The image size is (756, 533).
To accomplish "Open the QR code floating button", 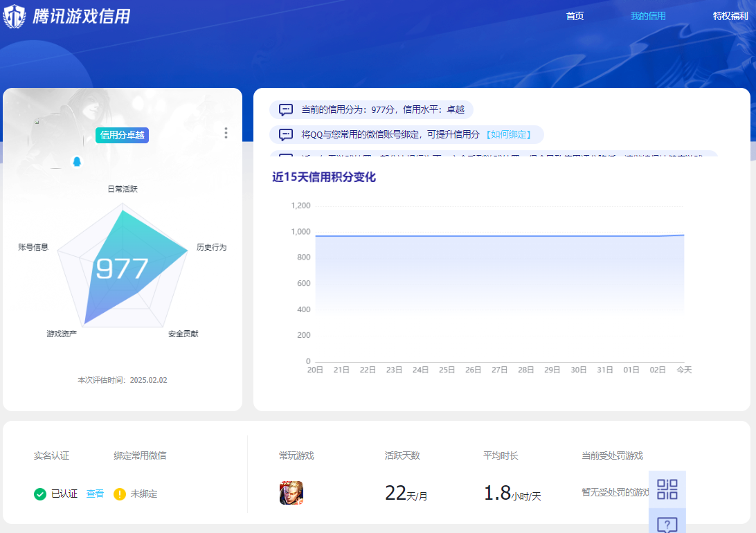I will click(x=667, y=489).
